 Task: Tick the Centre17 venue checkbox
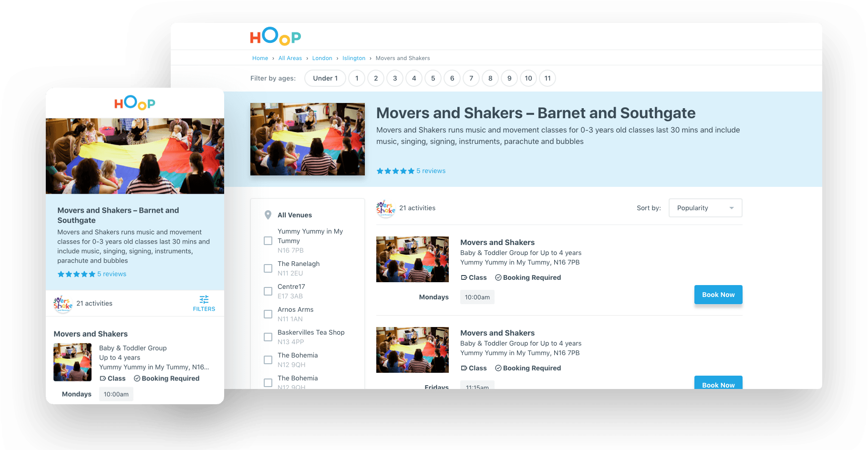268,291
